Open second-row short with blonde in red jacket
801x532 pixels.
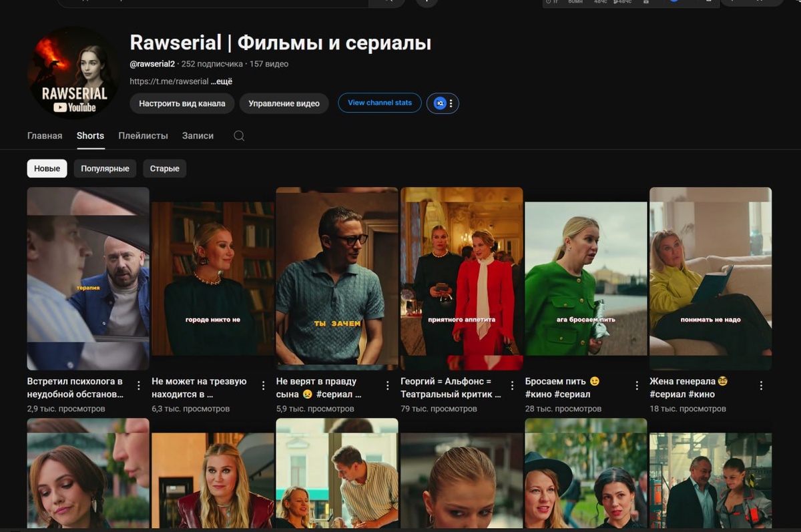[x=213, y=473]
